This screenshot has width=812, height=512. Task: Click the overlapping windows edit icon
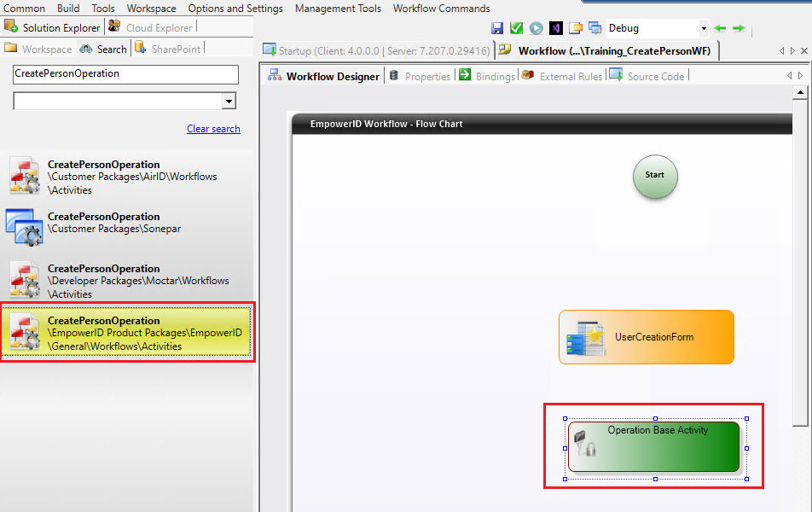[x=595, y=28]
